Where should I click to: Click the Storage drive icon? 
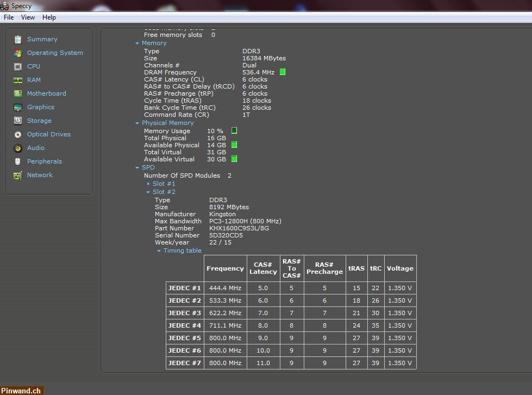pyautogui.click(x=18, y=121)
